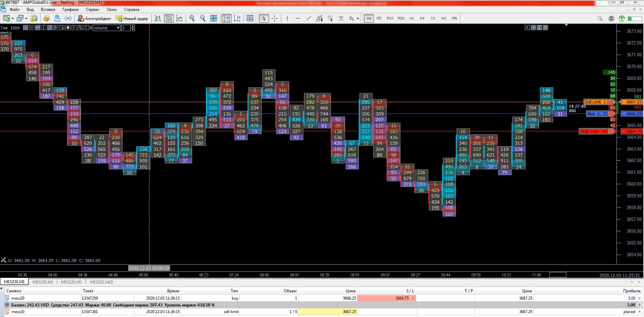Open the shapes tool dropdown arrow
Screen dimensions: 644x317
(x=358, y=18)
